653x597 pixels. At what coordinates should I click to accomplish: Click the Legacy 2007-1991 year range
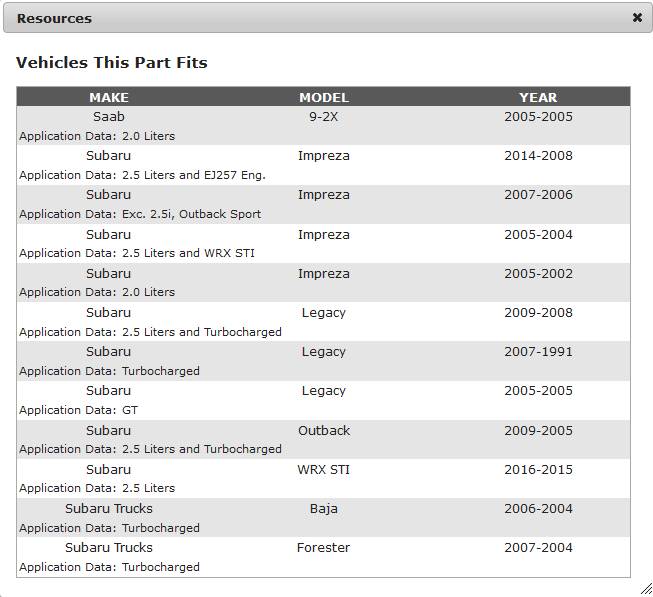pyautogui.click(x=538, y=352)
